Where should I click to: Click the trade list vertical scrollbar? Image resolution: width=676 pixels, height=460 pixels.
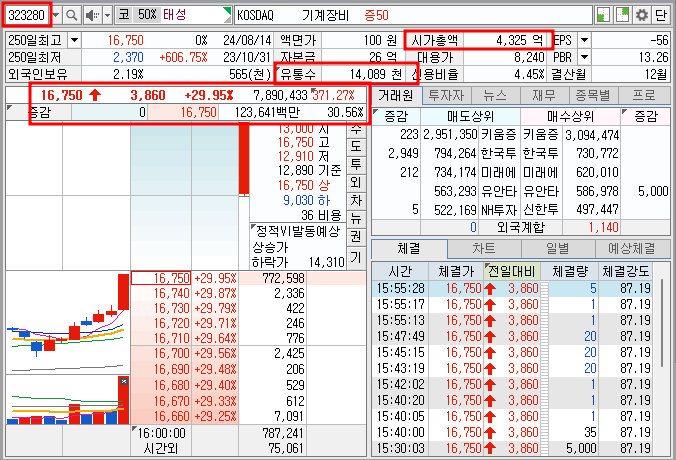tap(662, 322)
